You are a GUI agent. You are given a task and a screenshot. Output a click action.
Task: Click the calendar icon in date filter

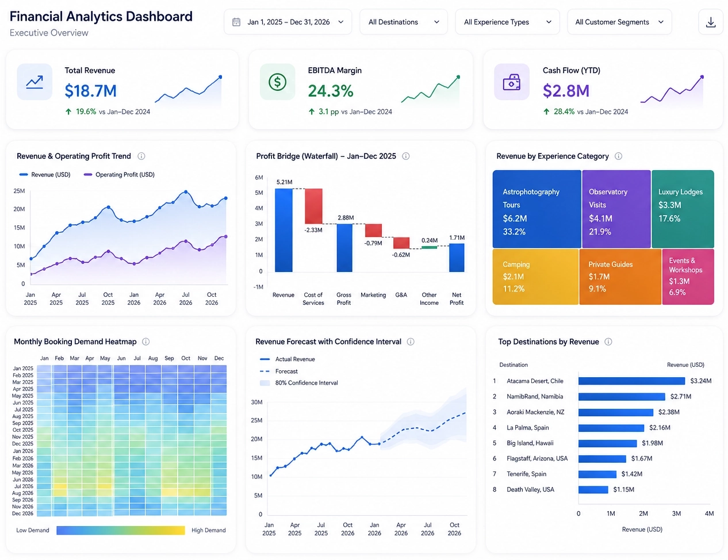click(236, 22)
